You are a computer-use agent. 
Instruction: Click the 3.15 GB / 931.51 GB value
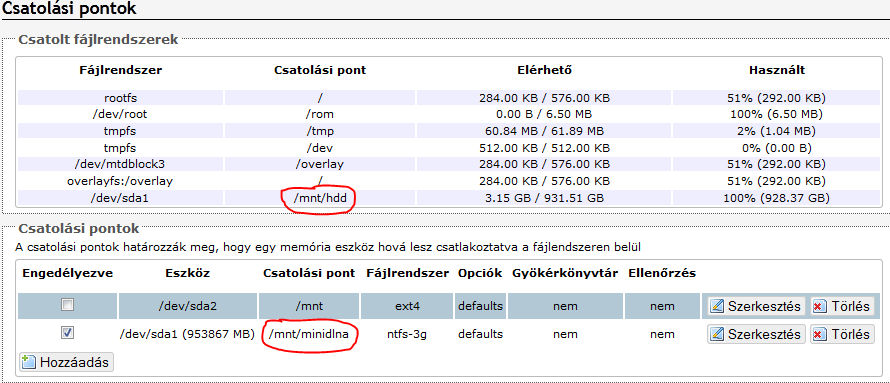coord(544,198)
